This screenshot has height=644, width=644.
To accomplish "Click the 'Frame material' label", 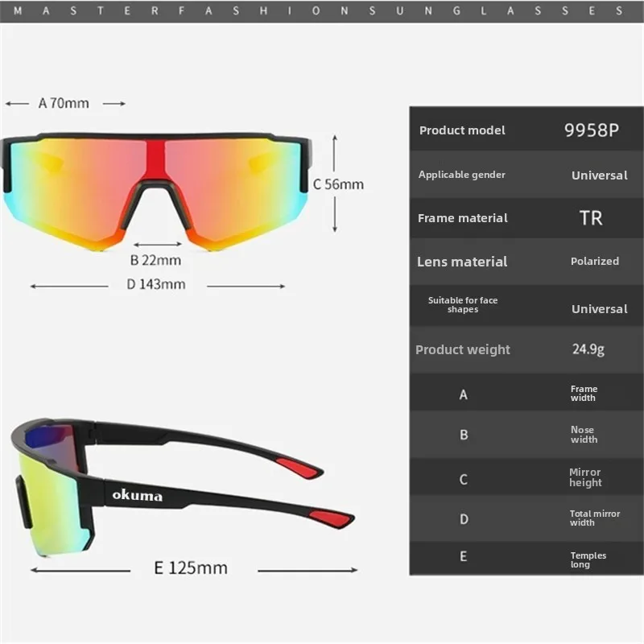I will point(462,218).
